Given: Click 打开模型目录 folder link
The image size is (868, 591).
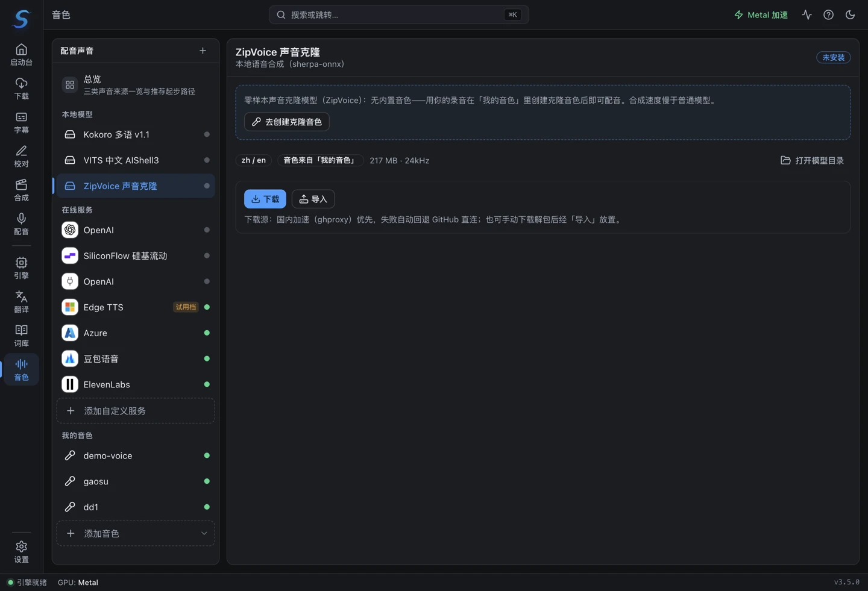Looking at the screenshot, I should point(812,160).
